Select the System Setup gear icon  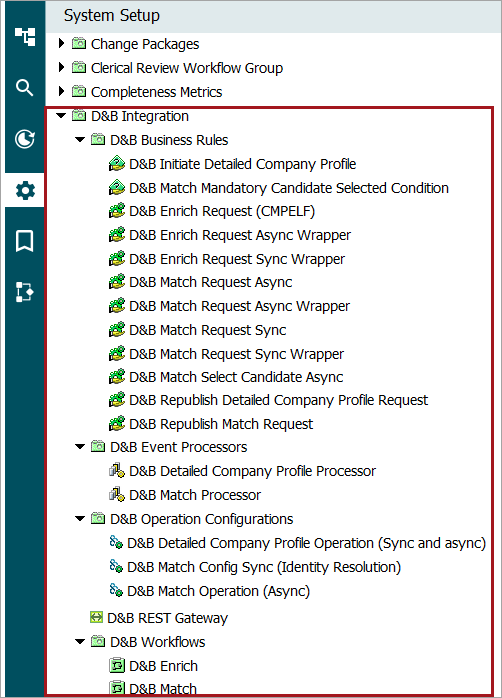pos(25,191)
